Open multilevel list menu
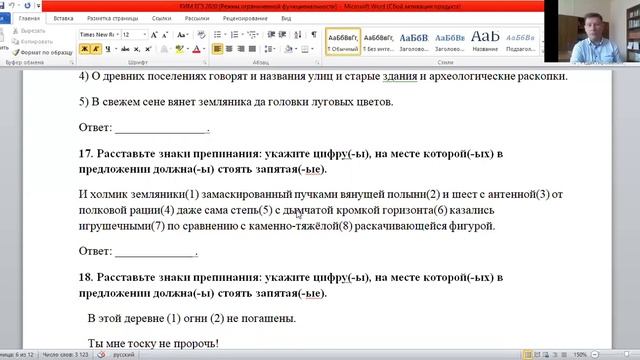 [252, 35]
